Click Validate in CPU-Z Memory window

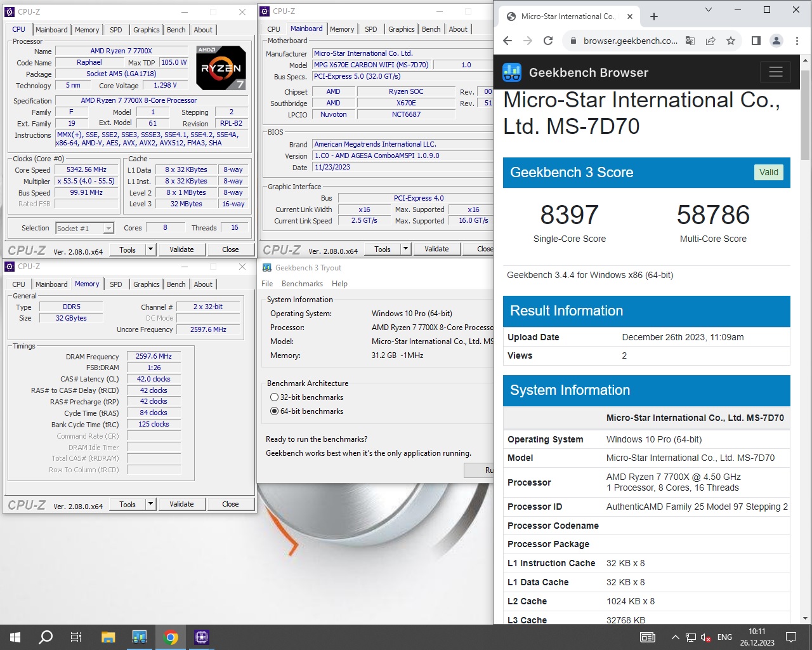pyautogui.click(x=181, y=504)
